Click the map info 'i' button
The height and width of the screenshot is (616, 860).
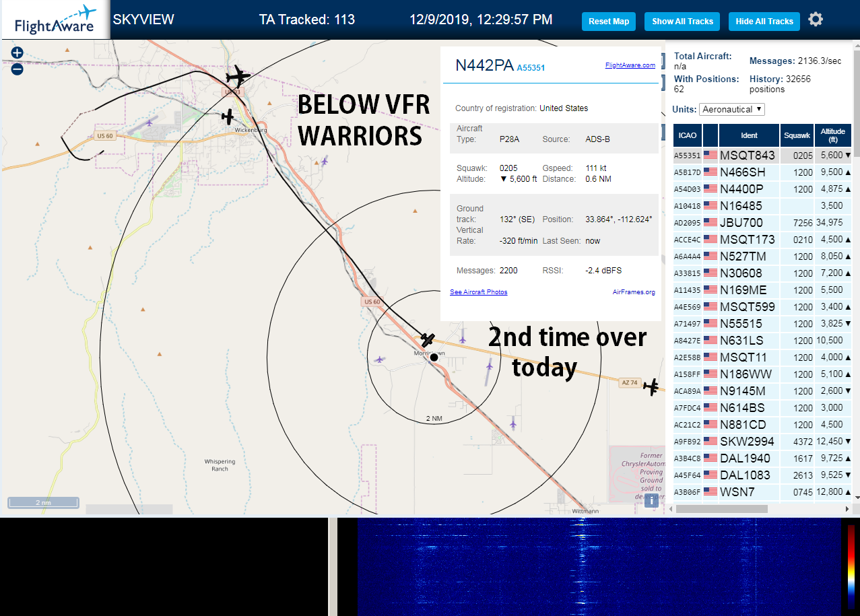pos(651,500)
